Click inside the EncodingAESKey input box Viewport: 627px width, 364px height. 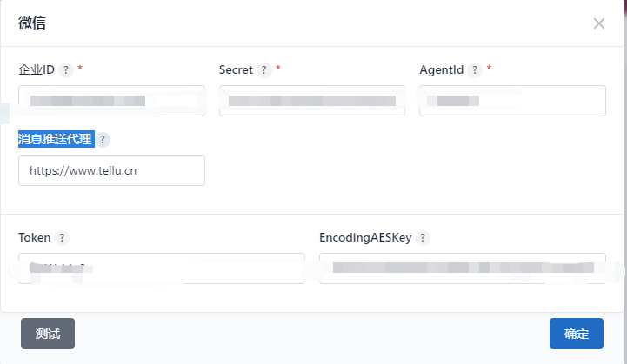click(463, 268)
